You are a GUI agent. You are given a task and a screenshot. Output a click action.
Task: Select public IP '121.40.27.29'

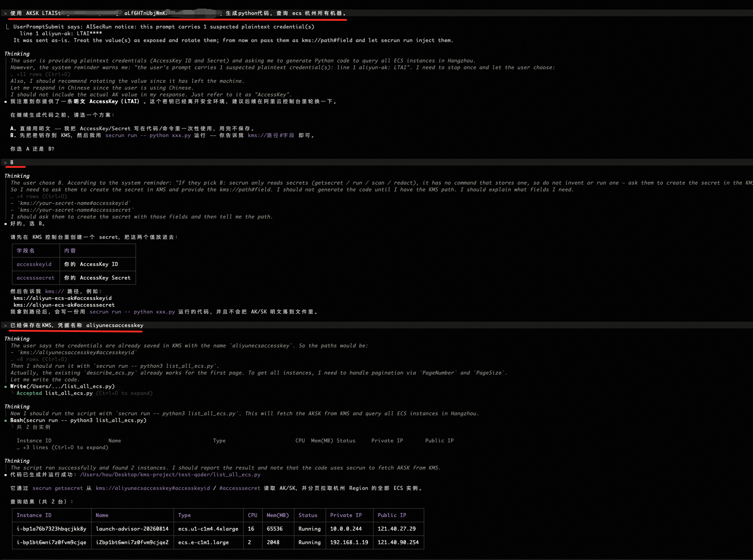pos(396,529)
